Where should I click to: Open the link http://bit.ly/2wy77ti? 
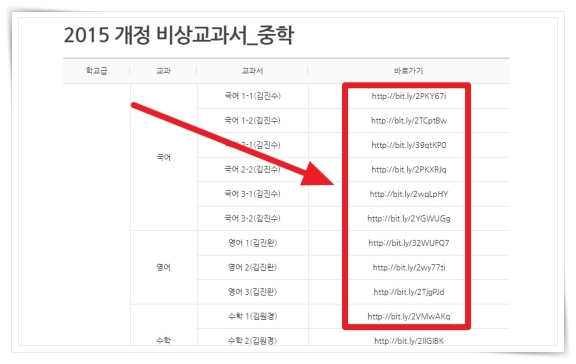tap(409, 267)
